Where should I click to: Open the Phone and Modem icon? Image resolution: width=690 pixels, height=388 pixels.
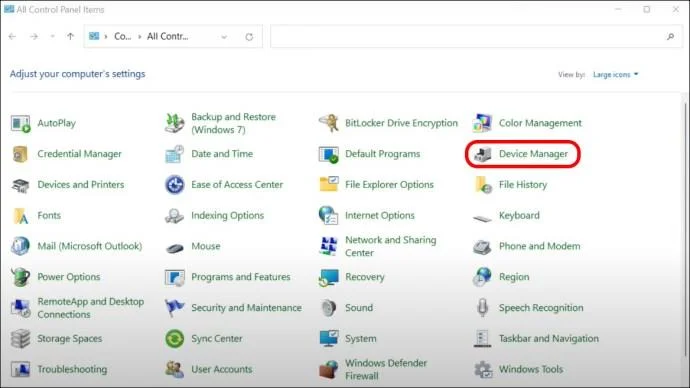[482, 247]
